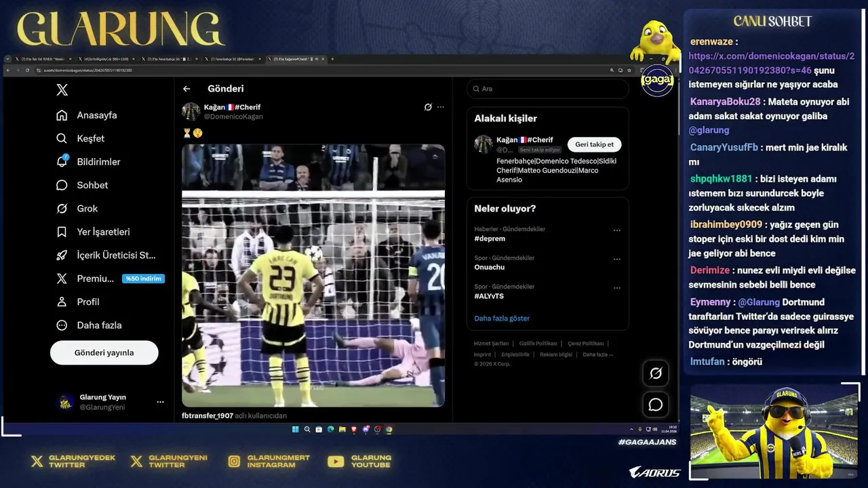Play the Dortmund penalty video
This screenshot has height=488, width=868.
pyautogui.click(x=313, y=275)
